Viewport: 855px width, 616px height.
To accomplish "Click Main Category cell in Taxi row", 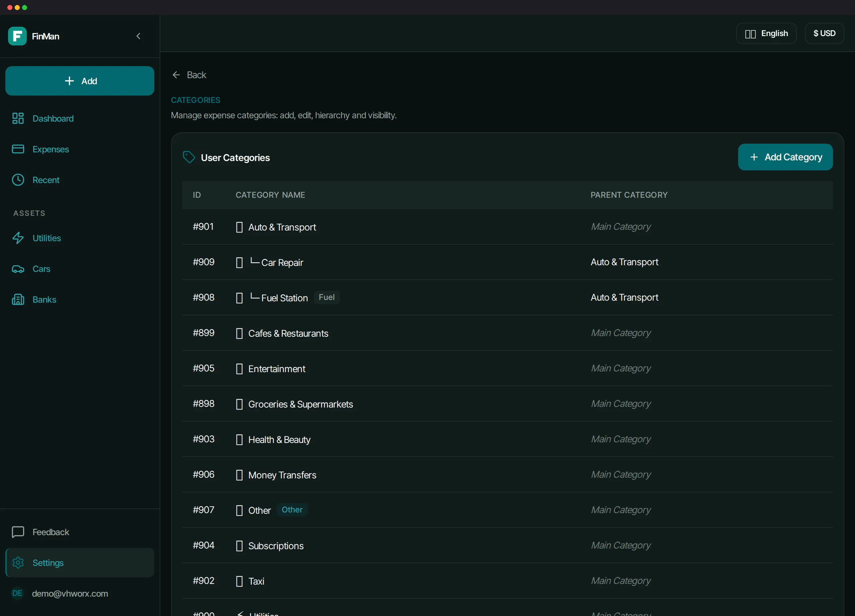I will coord(621,581).
